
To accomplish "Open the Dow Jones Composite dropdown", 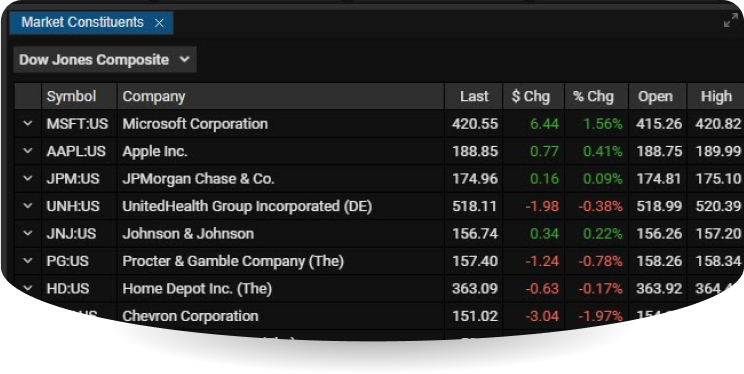I will [x=105, y=60].
